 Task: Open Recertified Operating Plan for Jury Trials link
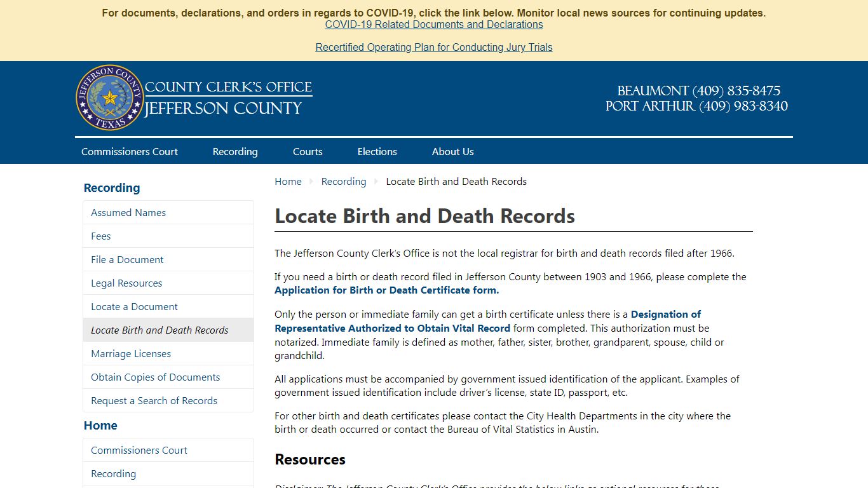click(434, 47)
